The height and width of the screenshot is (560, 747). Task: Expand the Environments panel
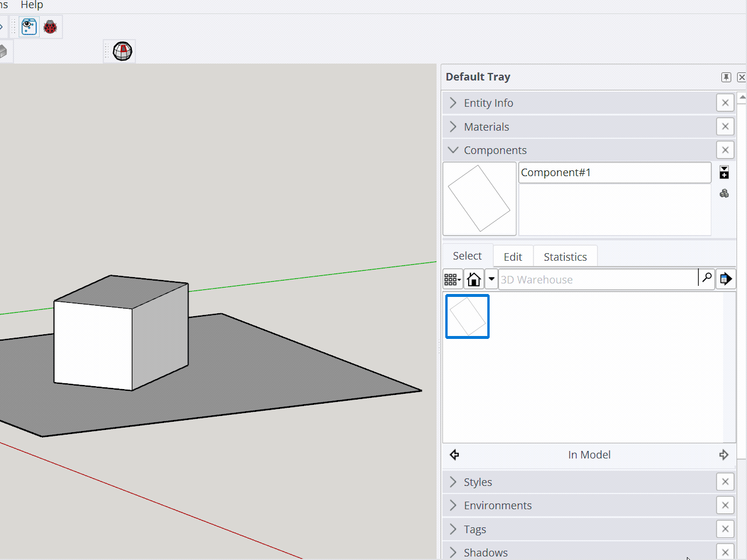click(x=453, y=505)
